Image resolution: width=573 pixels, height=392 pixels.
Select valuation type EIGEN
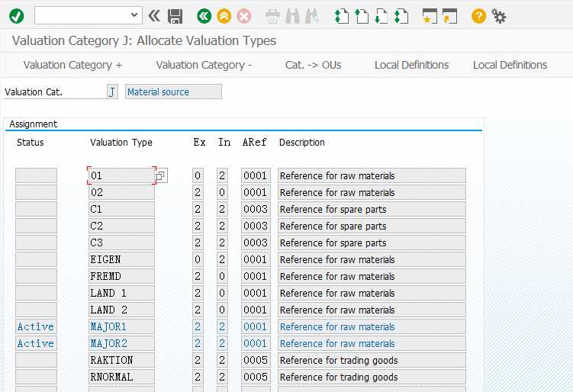pos(121,260)
